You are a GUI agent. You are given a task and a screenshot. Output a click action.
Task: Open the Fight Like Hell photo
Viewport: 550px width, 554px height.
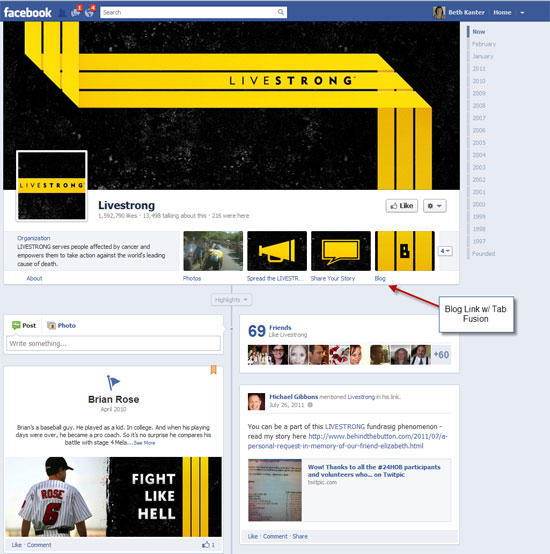113,497
